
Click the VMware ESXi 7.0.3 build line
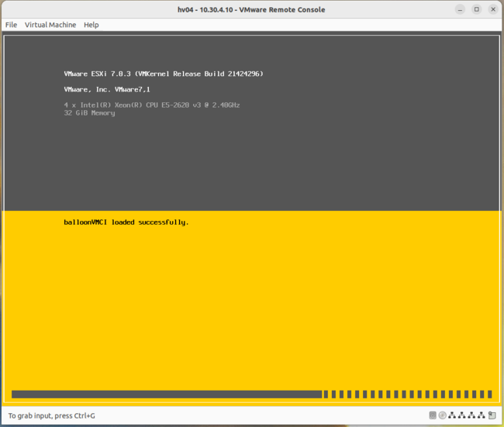coord(164,74)
